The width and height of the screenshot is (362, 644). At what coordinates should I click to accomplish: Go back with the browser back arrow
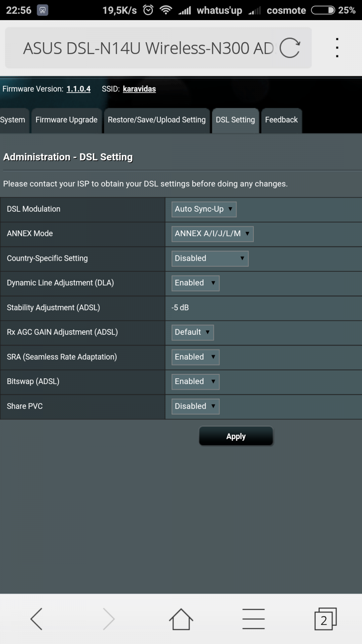pos(36,619)
